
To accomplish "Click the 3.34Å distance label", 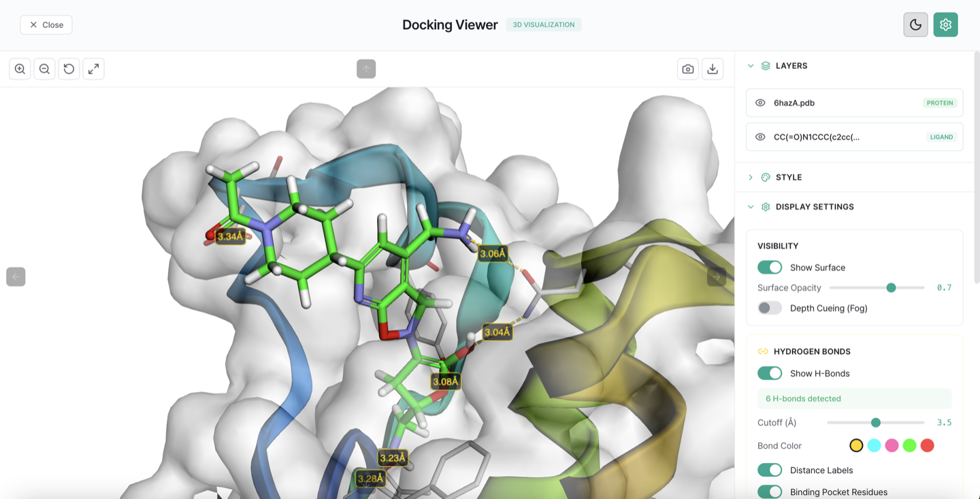I will pyautogui.click(x=230, y=237).
